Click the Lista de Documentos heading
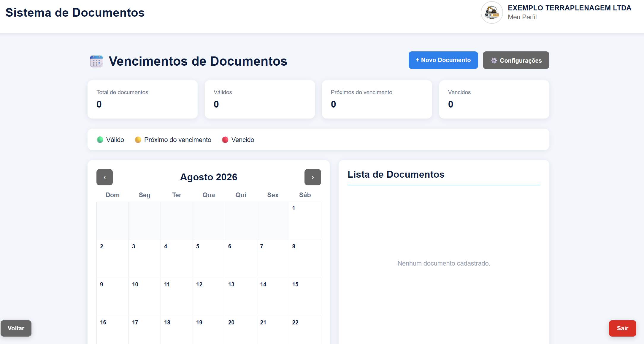 tap(396, 174)
